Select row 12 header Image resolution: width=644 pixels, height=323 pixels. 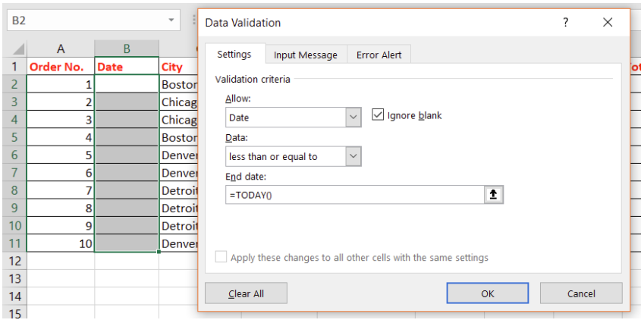[x=14, y=261]
